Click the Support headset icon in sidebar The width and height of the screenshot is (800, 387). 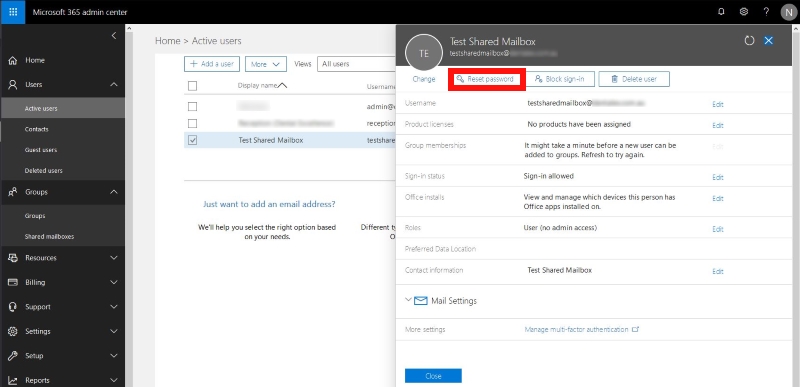pyautogui.click(x=13, y=307)
